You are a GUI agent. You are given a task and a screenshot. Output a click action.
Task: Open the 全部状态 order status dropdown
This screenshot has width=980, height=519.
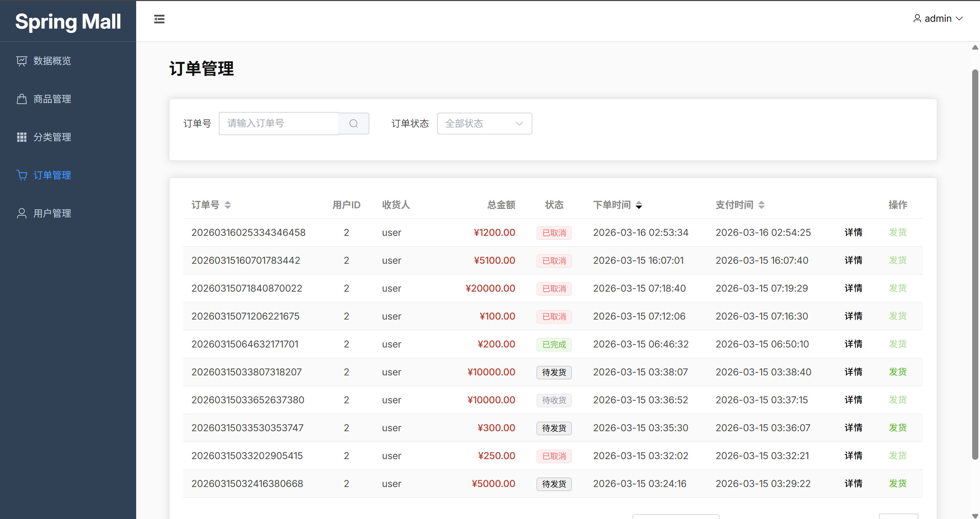coord(484,124)
